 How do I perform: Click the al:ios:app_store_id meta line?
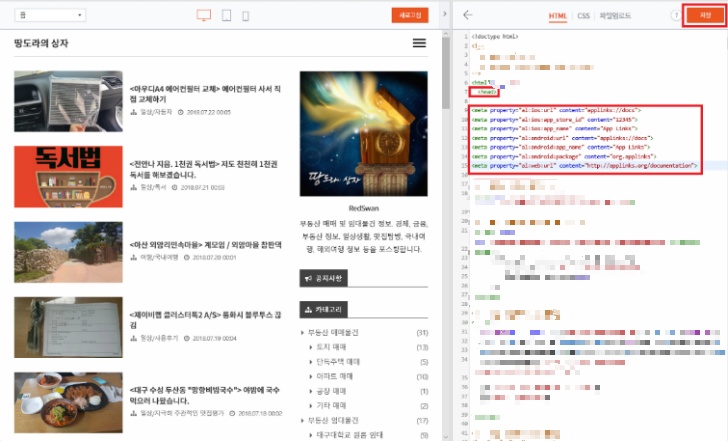[555, 120]
